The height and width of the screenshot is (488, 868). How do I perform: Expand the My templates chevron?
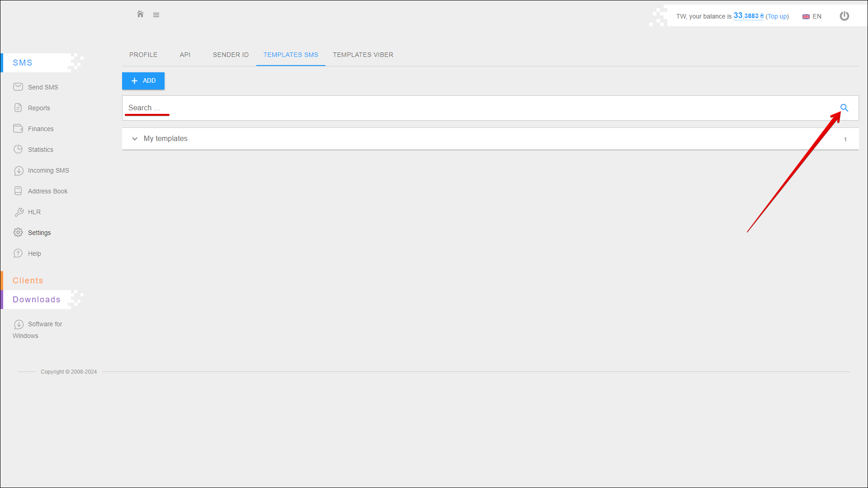tap(135, 139)
